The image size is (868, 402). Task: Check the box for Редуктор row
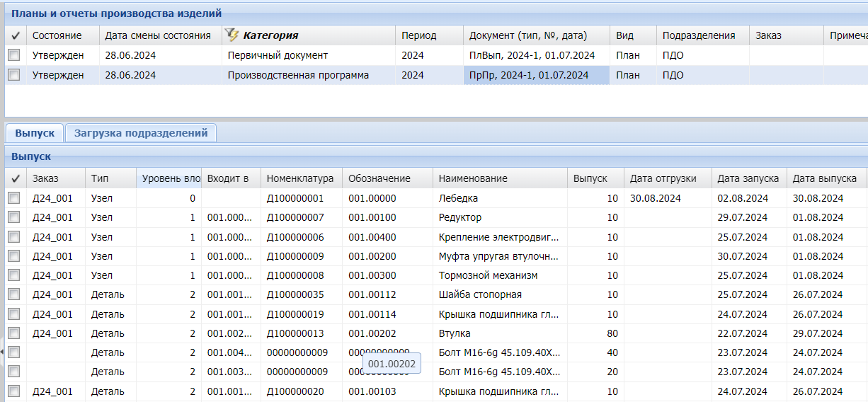click(x=14, y=217)
